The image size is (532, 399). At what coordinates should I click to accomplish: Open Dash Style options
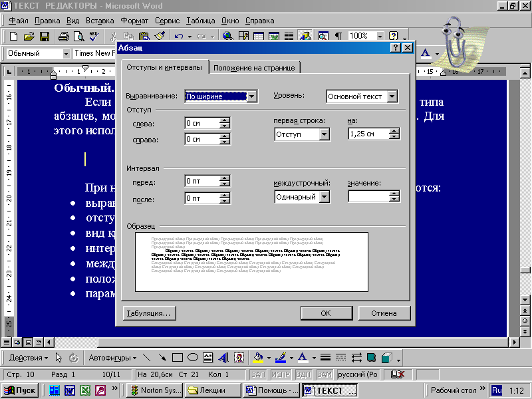point(340,358)
